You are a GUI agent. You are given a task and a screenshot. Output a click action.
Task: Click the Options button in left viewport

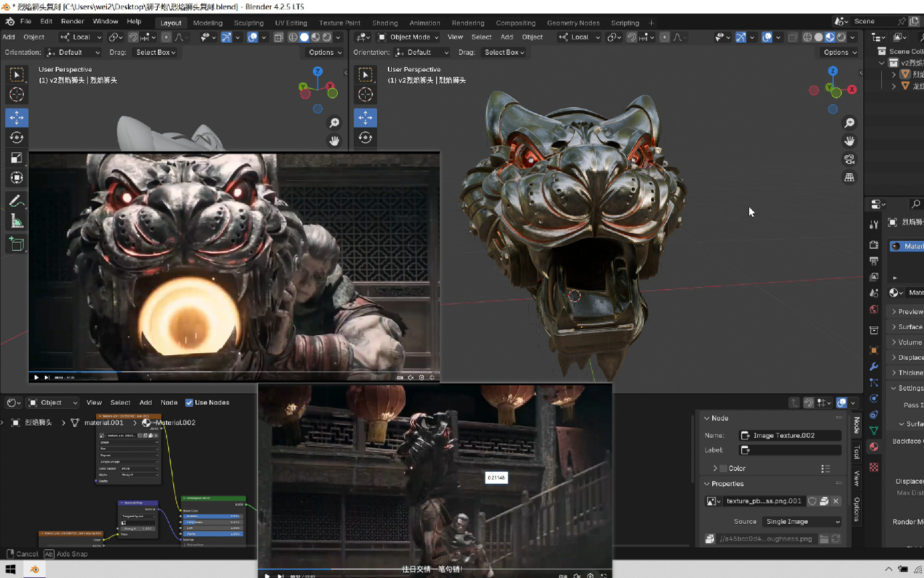point(325,52)
